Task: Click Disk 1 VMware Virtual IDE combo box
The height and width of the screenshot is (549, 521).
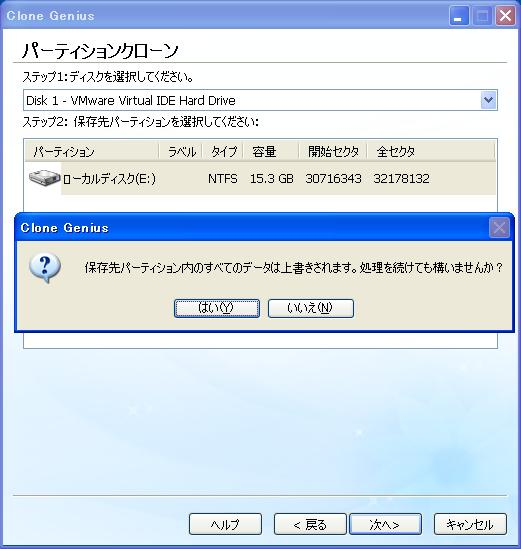Action: point(260,100)
